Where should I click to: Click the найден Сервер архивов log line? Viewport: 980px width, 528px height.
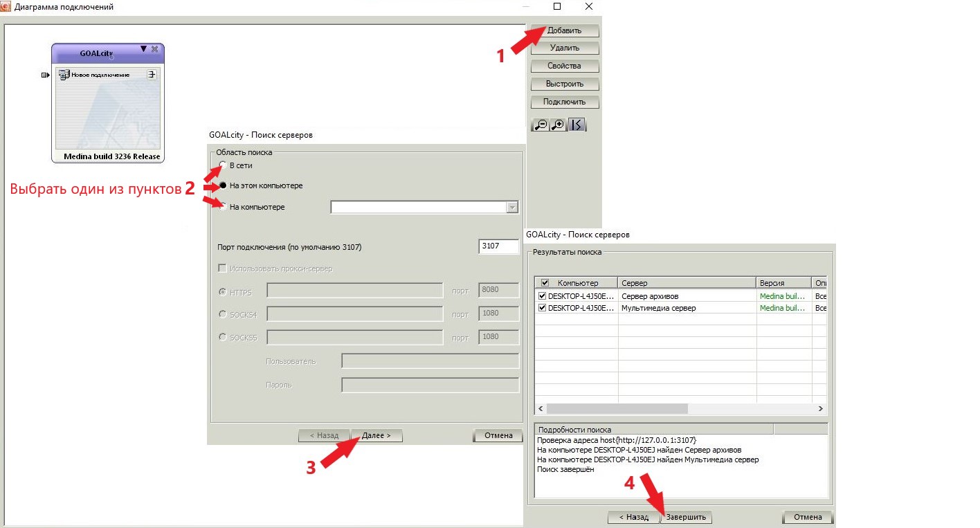[x=639, y=450]
